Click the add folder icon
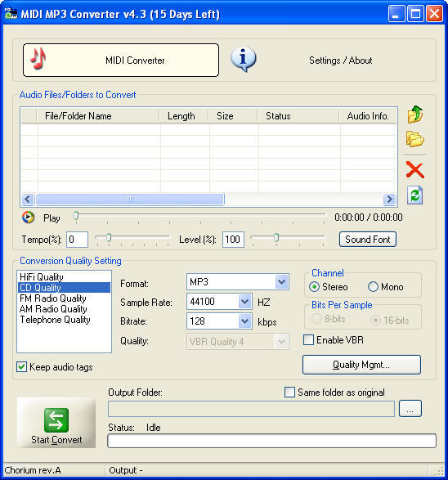 (x=415, y=139)
